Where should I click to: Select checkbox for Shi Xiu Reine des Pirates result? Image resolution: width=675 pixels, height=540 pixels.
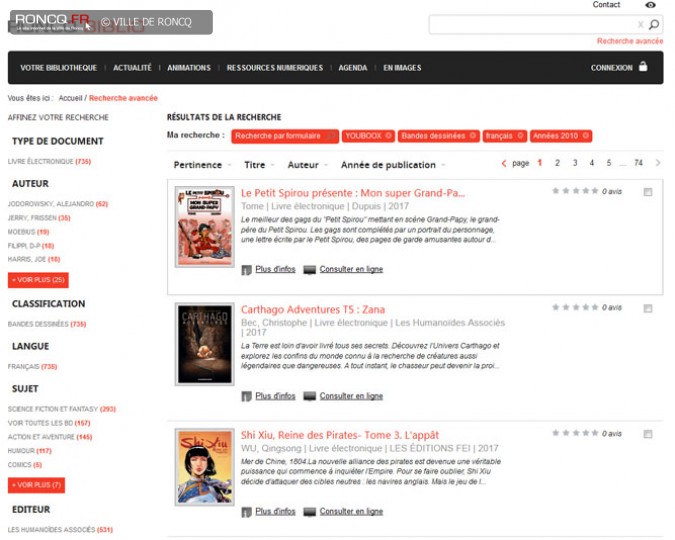pyautogui.click(x=648, y=434)
